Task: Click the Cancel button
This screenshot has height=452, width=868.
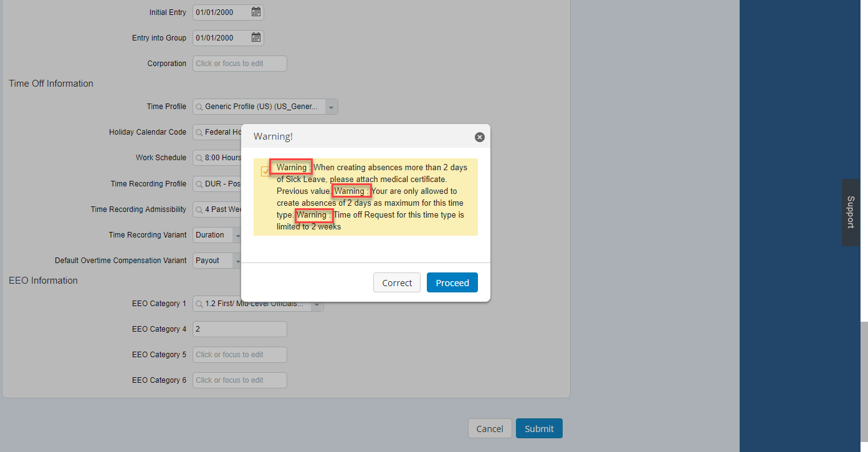Action: tap(490, 428)
